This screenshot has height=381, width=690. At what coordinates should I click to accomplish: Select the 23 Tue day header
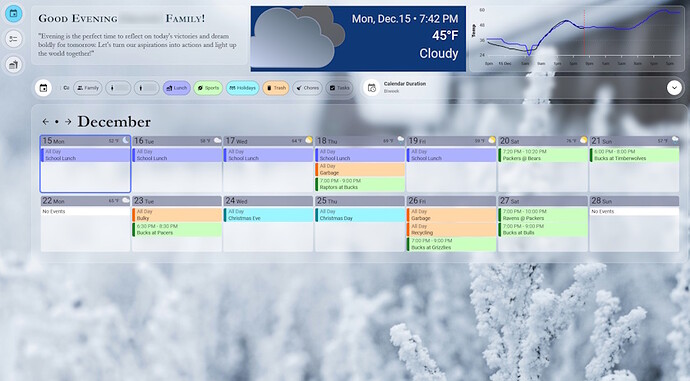click(177, 201)
